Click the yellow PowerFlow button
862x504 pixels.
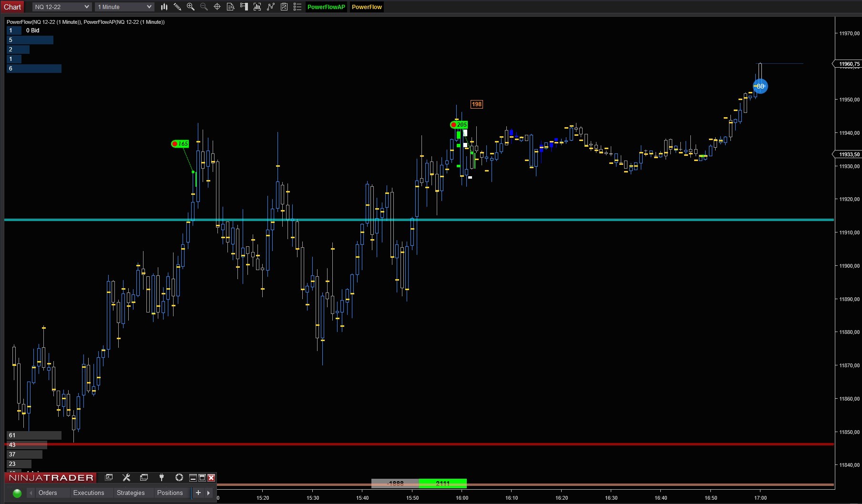(x=367, y=7)
